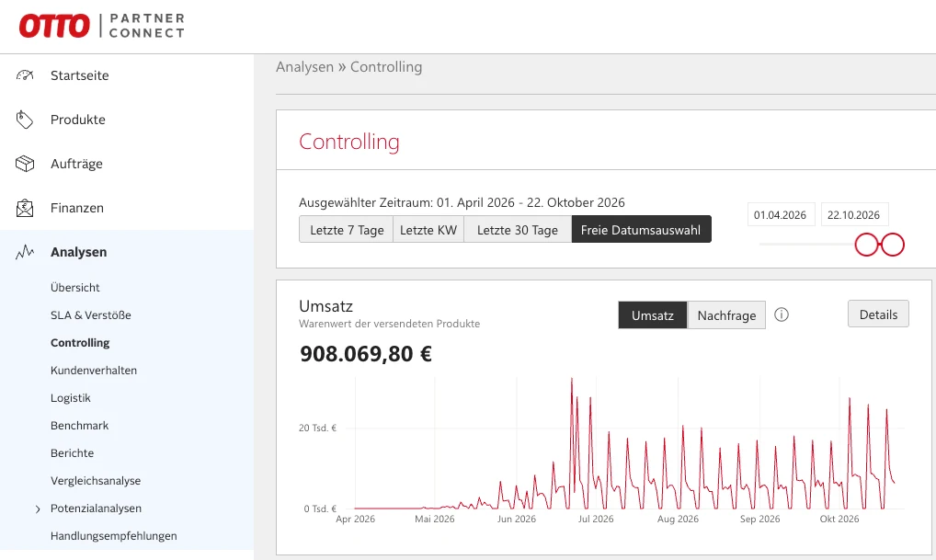Click the Controlling breadcrumb text
This screenshot has width=936, height=560.
click(386, 67)
